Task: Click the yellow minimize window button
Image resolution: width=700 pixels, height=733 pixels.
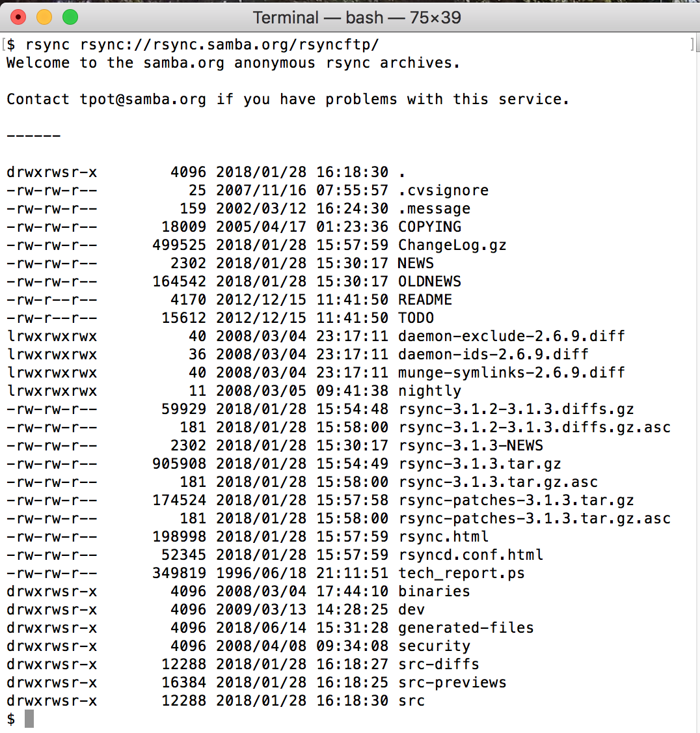Action: 44,17
